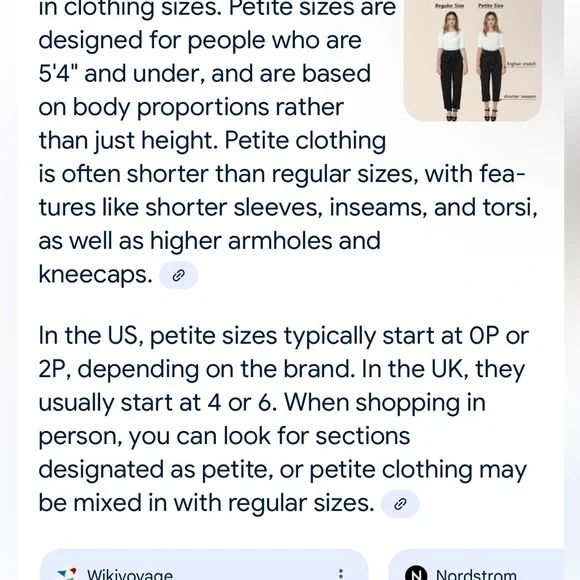Open the source link chip after "kneecaps."
The width and height of the screenshot is (580, 580).
point(178,275)
